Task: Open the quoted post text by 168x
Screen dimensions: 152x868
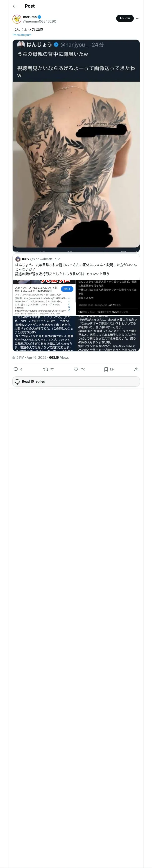Action: (x=76, y=269)
